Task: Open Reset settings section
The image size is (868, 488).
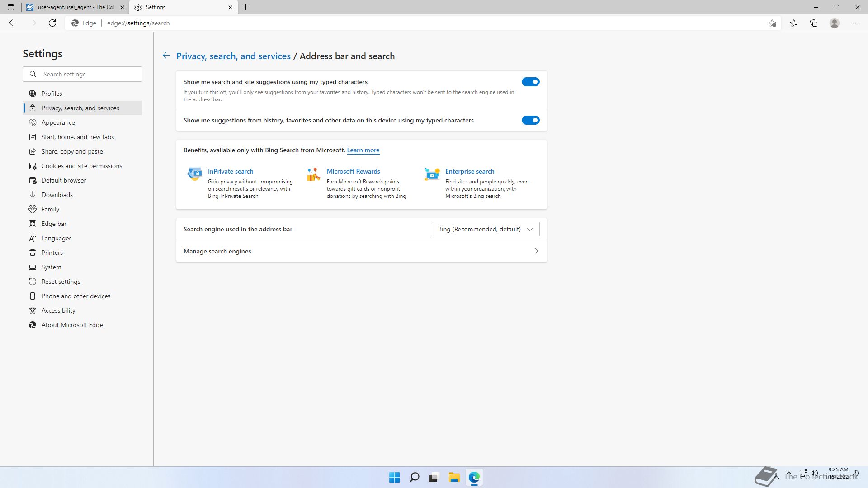Action: (x=82, y=282)
